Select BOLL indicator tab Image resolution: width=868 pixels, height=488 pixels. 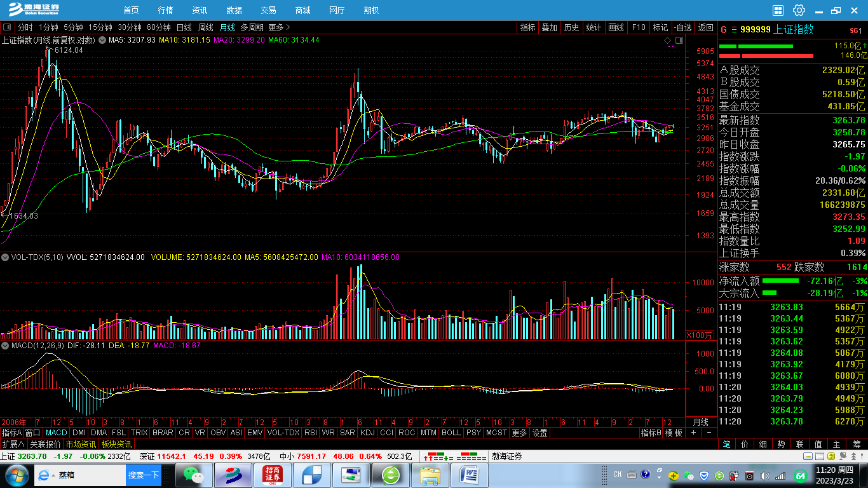click(451, 433)
